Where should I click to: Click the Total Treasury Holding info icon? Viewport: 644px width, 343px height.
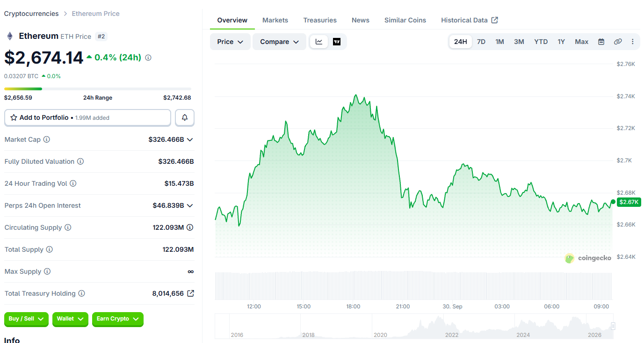[x=81, y=293]
